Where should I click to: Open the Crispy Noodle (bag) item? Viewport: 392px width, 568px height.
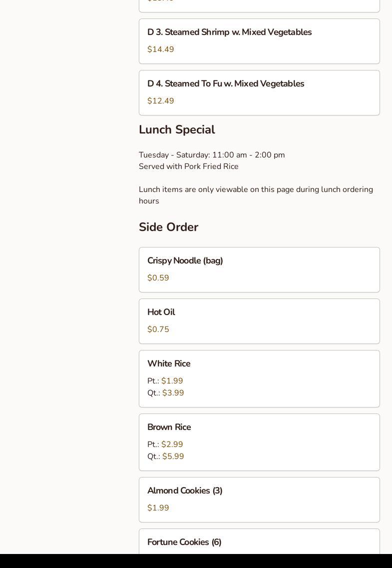tap(185, 261)
